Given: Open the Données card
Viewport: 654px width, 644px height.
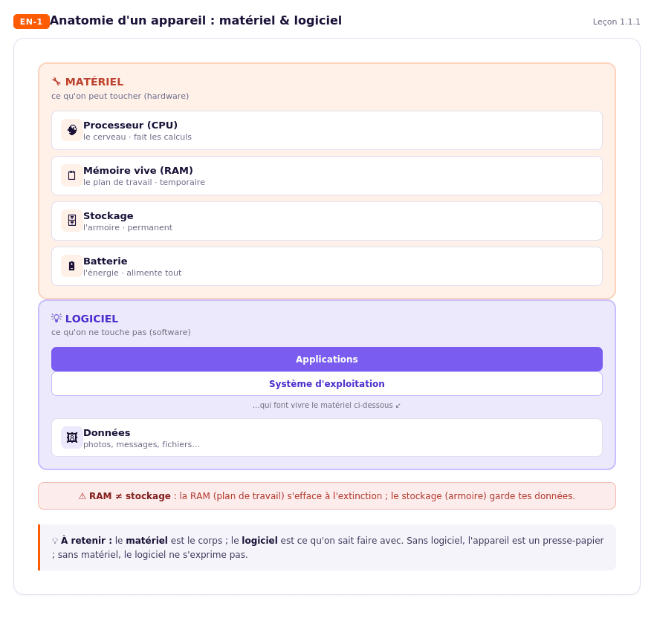Looking at the screenshot, I should (327, 438).
